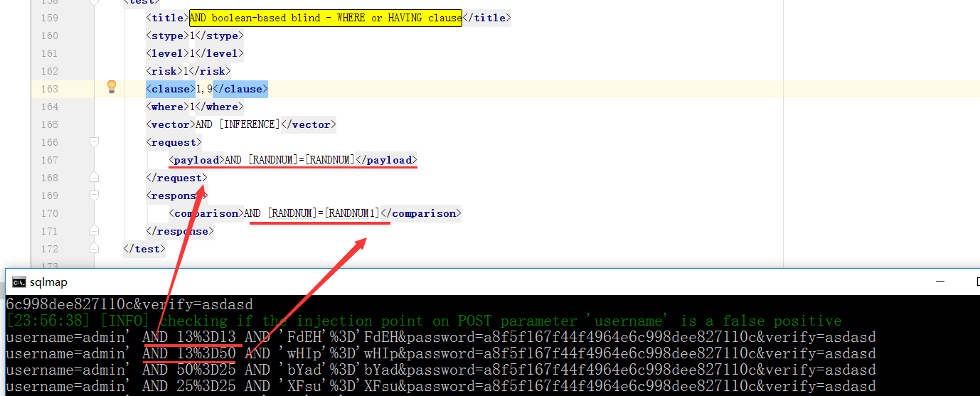This screenshot has height=396, width=980.
Task: Click line number 164 in gutter
Action: (50, 107)
